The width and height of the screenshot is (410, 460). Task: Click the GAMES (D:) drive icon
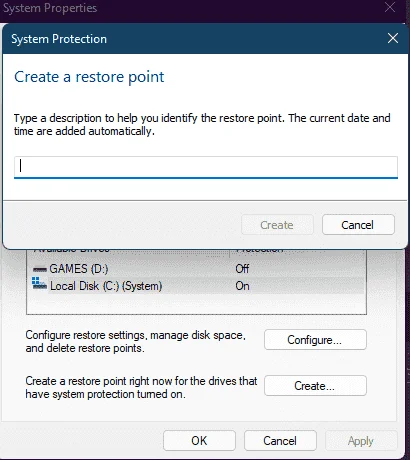point(39,269)
